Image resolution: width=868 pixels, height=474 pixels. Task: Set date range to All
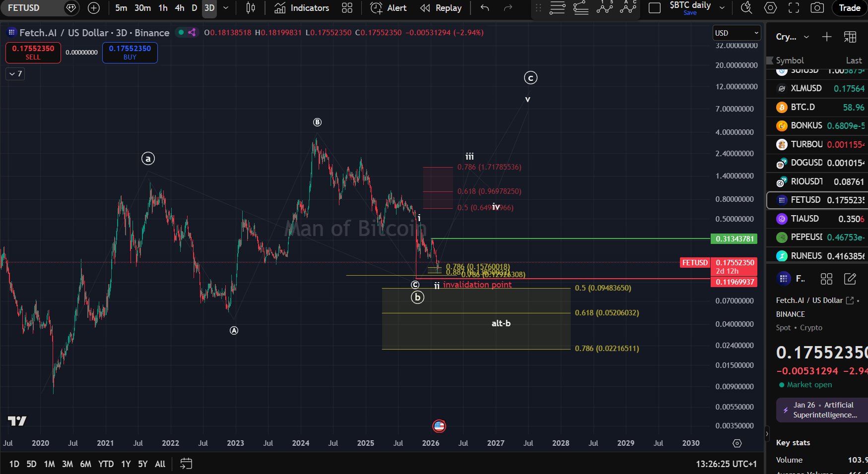point(160,464)
